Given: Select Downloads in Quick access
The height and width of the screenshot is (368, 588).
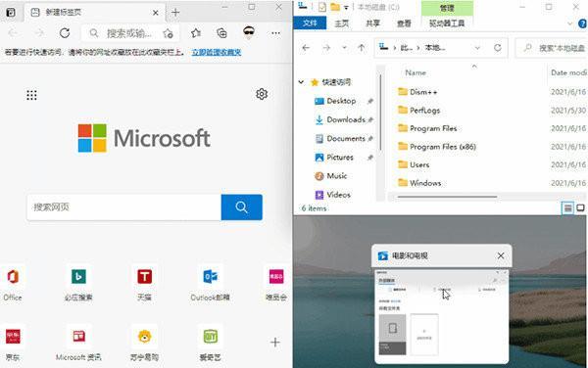Looking at the screenshot, I should (x=345, y=119).
